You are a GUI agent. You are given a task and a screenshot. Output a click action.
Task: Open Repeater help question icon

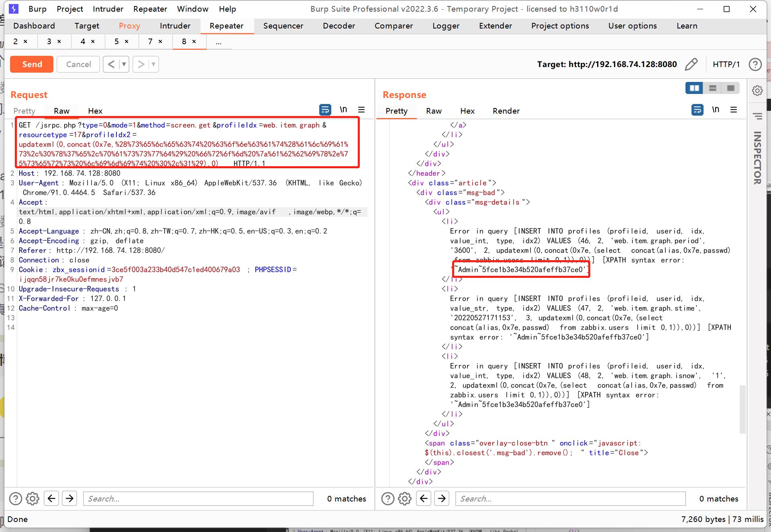coord(755,64)
